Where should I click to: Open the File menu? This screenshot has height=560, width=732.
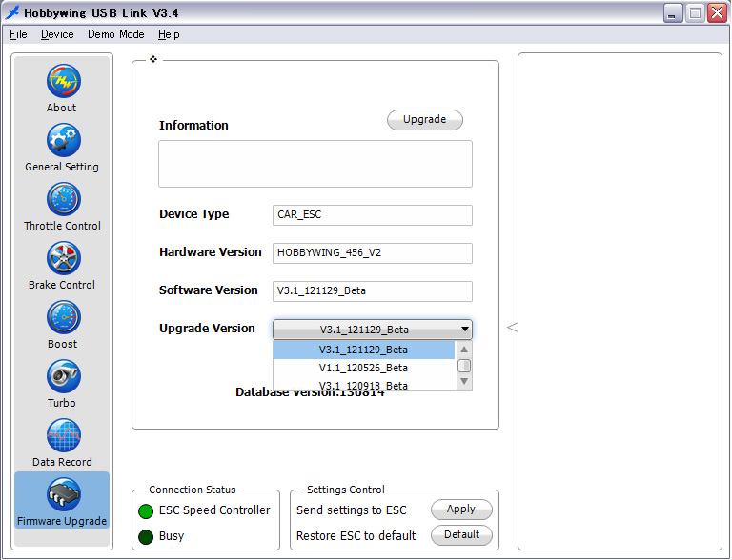[x=18, y=34]
